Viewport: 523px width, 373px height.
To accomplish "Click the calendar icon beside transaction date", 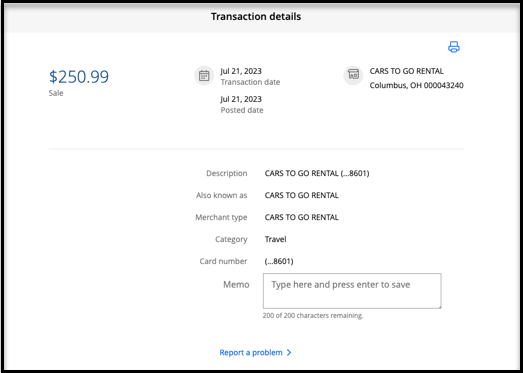I will click(x=204, y=76).
